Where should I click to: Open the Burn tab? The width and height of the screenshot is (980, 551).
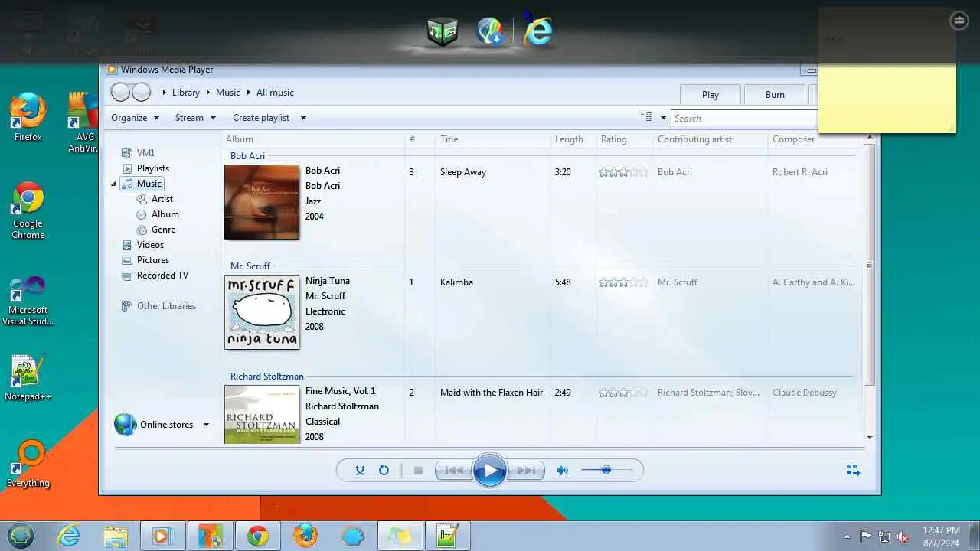[x=775, y=95]
